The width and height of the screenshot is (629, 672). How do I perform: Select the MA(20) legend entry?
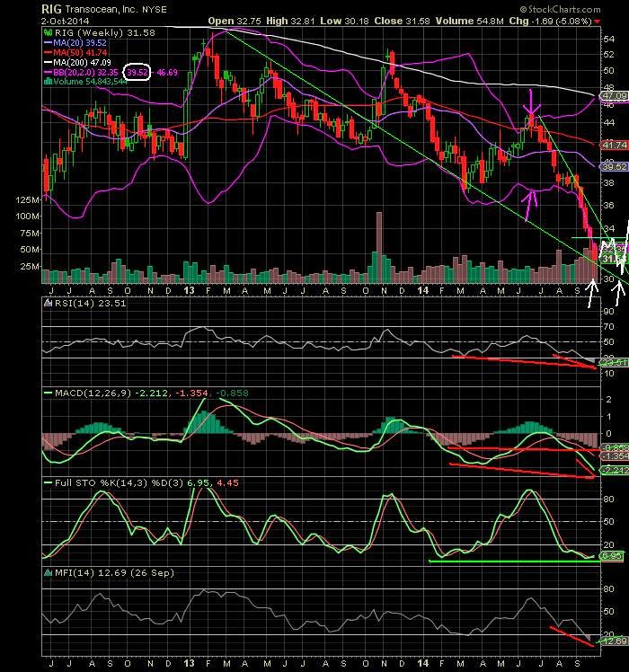[x=80, y=42]
